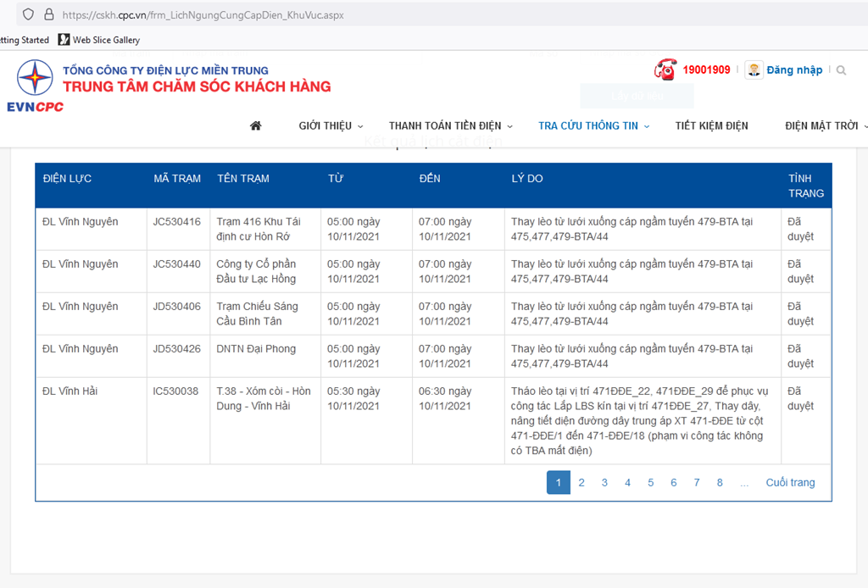Click the EVNCPC logo
Viewport: 868px width, 588px height.
(x=35, y=86)
